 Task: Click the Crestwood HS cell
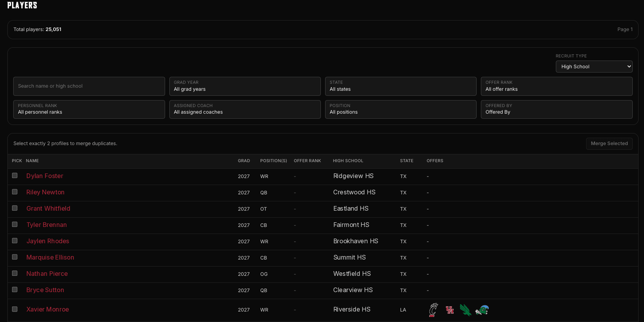coord(354,192)
